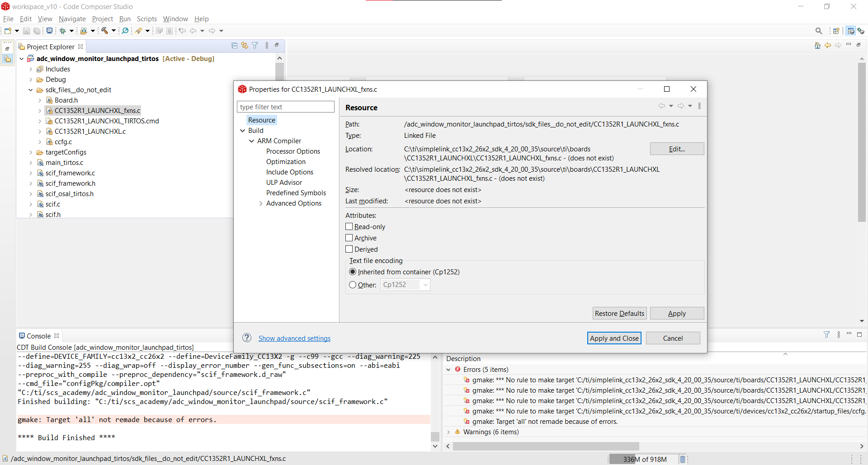Expand the Advanced Options tree item
The width and height of the screenshot is (868, 465).
coord(261,203)
